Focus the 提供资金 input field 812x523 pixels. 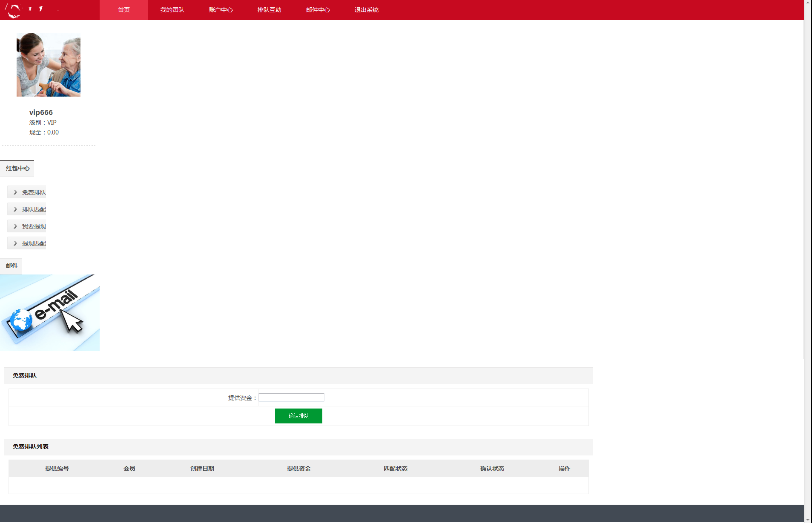pyautogui.click(x=291, y=397)
